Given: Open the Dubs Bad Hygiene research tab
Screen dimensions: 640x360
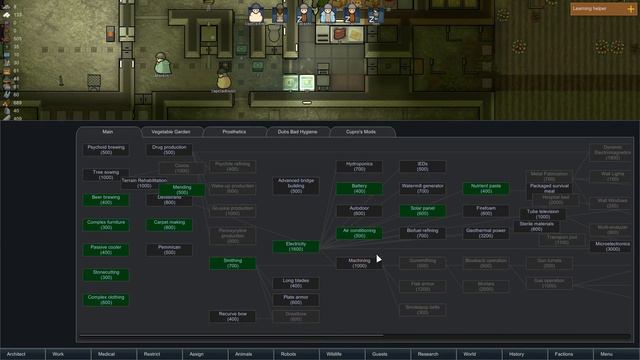Looking at the screenshot, I should 298,132.
